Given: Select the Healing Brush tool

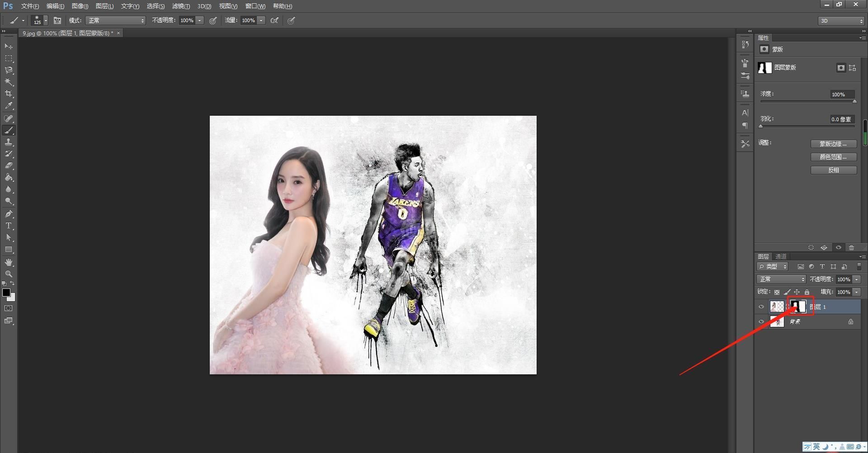Looking at the screenshot, I should coord(9,118).
